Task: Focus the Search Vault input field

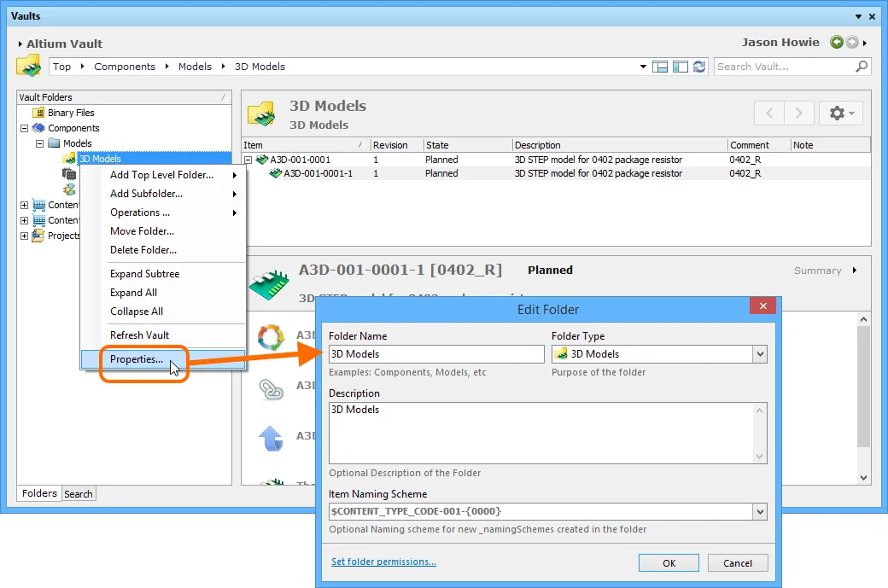Action: tap(785, 67)
